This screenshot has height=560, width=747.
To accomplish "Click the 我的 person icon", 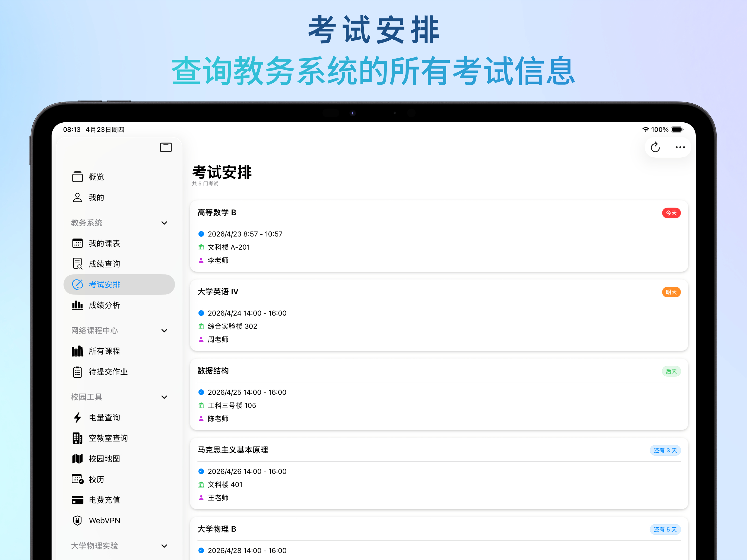I will click(x=77, y=198).
